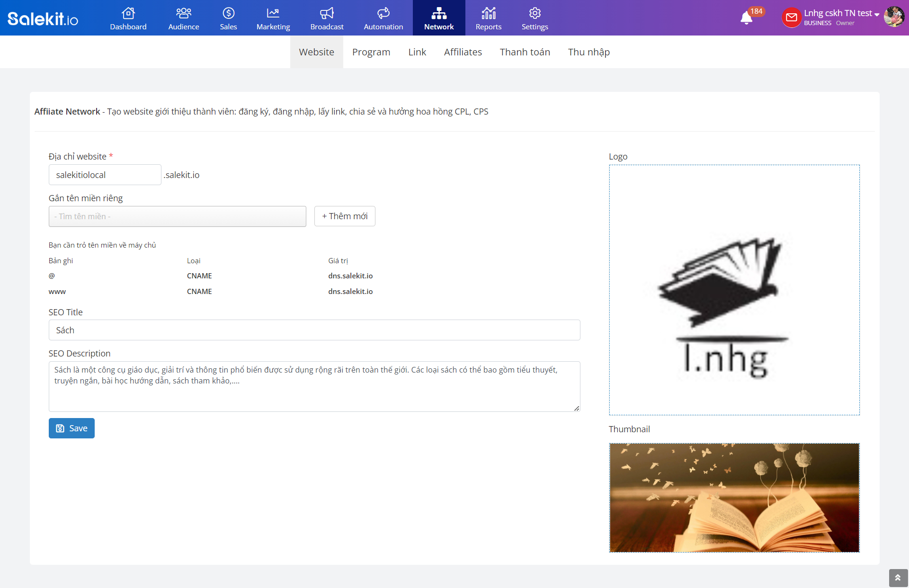Switch to the Affiliates tab
This screenshot has width=909, height=588.
coord(463,52)
